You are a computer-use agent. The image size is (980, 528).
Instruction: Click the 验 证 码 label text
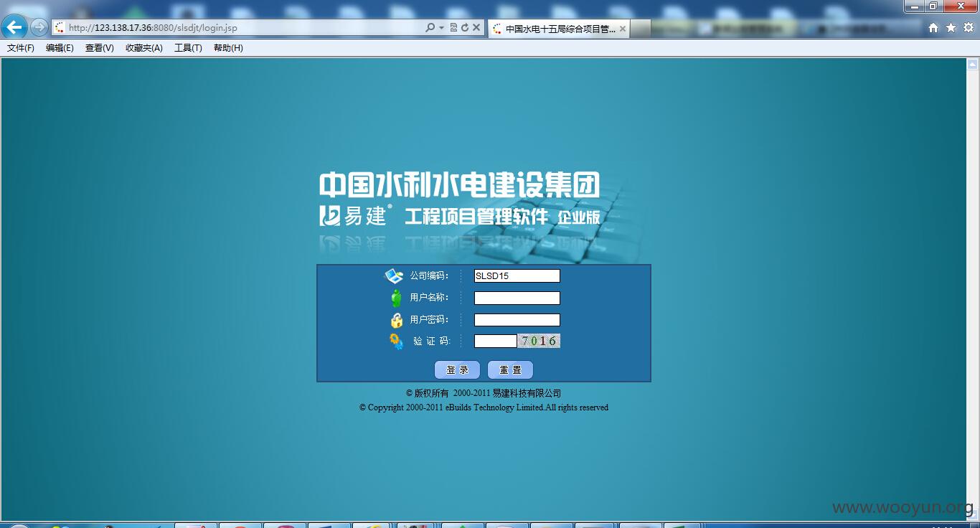coord(432,341)
